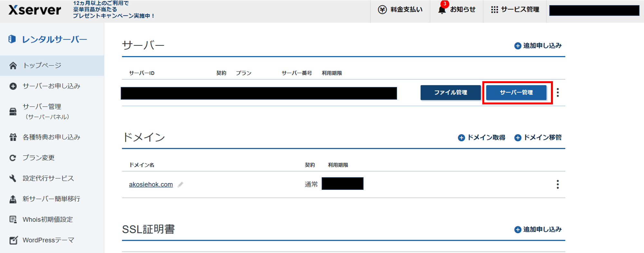Open akosiehok.com domain link
The image size is (644, 253).
pos(151,184)
